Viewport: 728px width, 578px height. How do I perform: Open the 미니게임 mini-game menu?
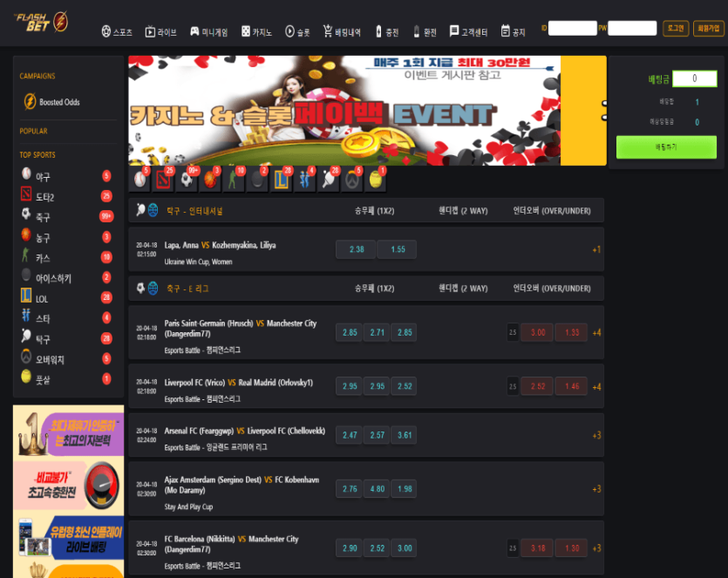click(x=209, y=32)
